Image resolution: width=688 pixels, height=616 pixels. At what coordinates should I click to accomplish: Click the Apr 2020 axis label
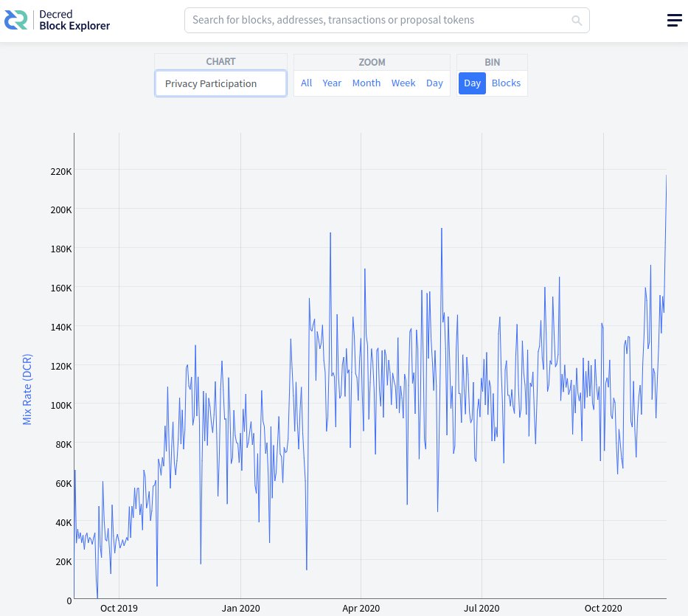[x=361, y=608]
